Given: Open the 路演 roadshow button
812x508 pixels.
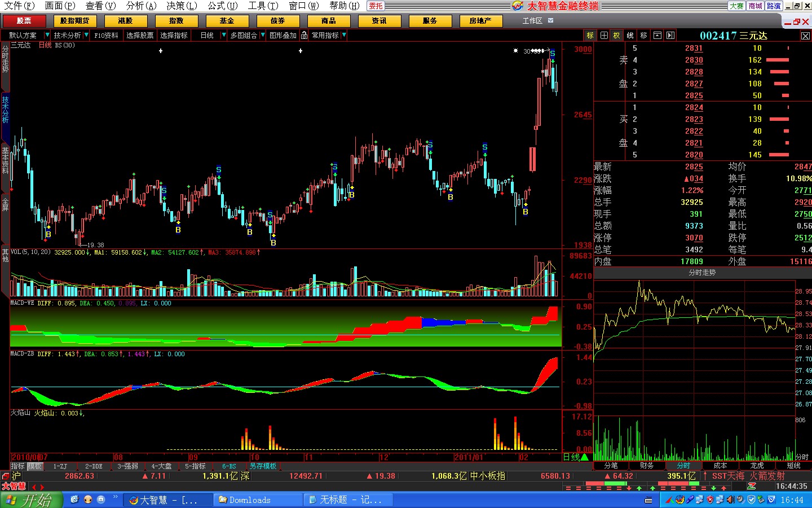Looking at the screenshot, I should point(774,6).
